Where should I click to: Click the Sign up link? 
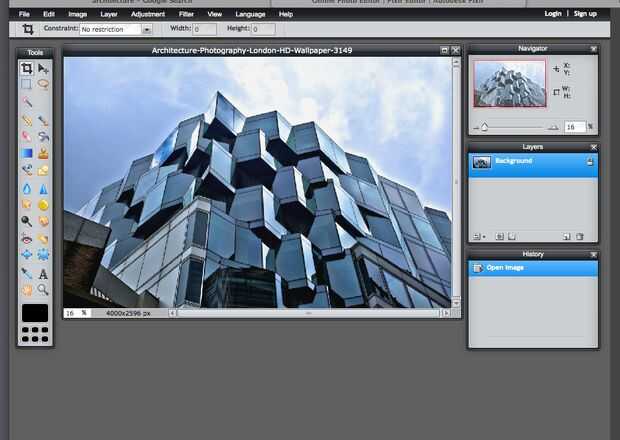(x=585, y=14)
